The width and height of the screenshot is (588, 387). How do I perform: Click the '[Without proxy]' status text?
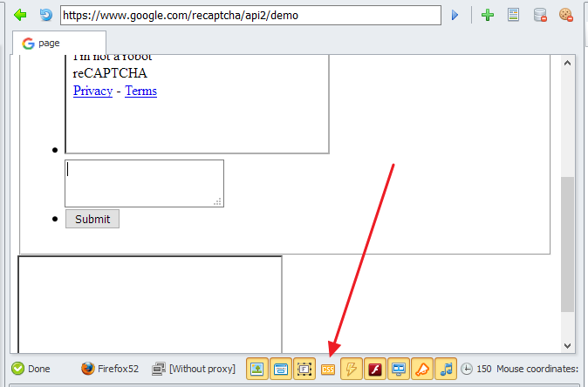pos(202,369)
